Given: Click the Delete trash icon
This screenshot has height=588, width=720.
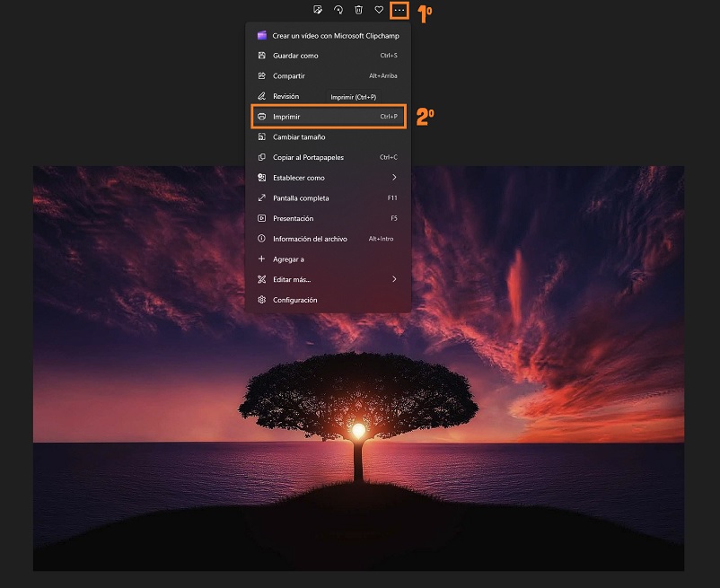Looking at the screenshot, I should 358,10.
